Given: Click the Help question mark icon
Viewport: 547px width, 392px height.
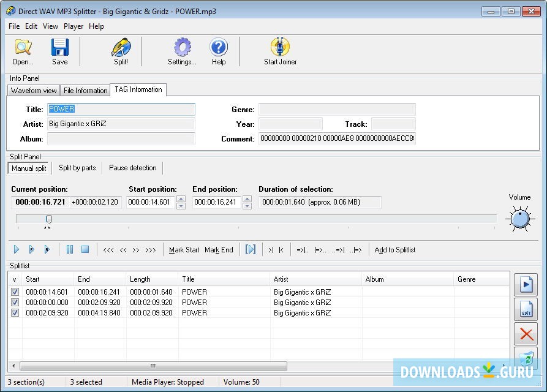Looking at the screenshot, I should pos(219,51).
